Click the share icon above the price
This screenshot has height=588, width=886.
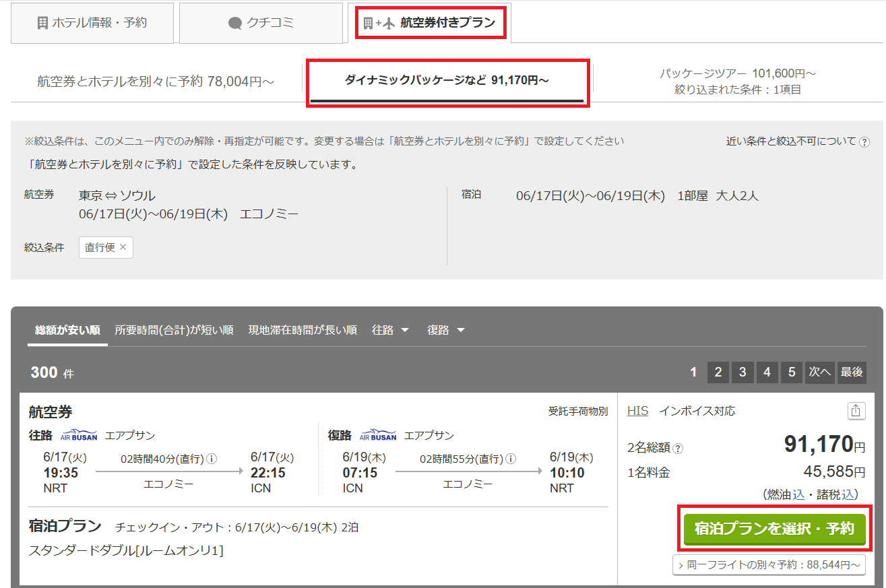click(x=856, y=411)
